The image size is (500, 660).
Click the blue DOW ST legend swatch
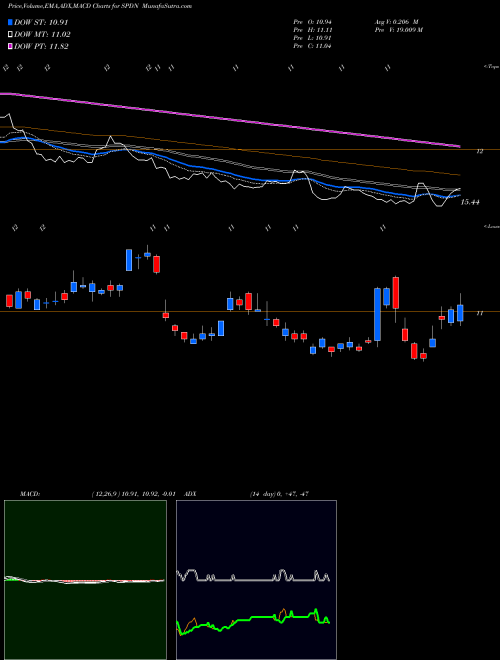10,22
